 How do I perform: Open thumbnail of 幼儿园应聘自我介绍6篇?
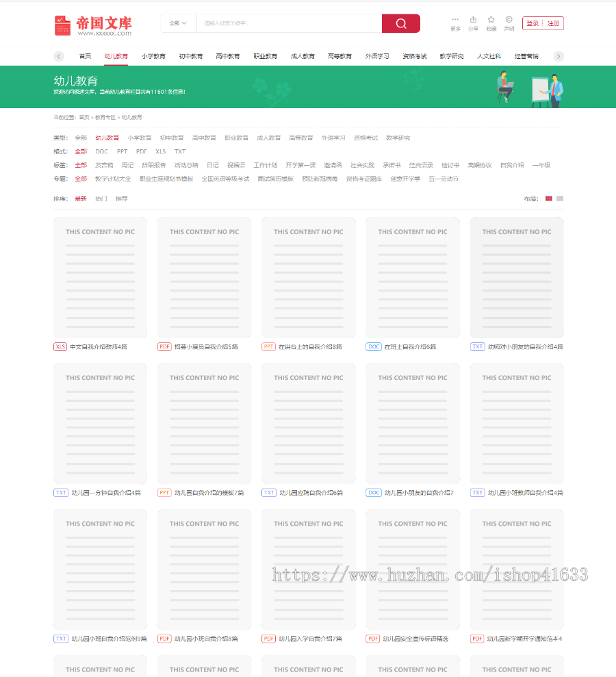(x=309, y=424)
